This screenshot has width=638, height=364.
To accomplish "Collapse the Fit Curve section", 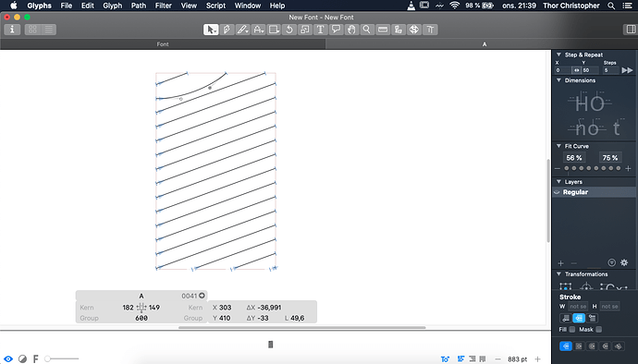I will [x=558, y=146].
